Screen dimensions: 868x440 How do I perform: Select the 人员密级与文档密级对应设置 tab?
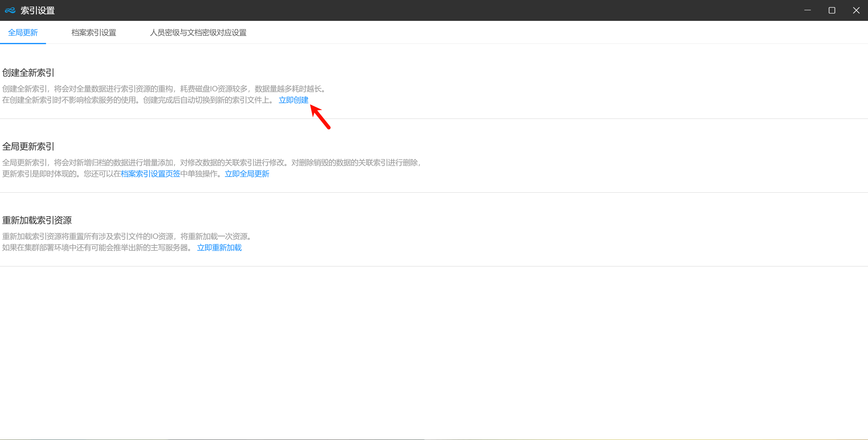click(x=198, y=33)
